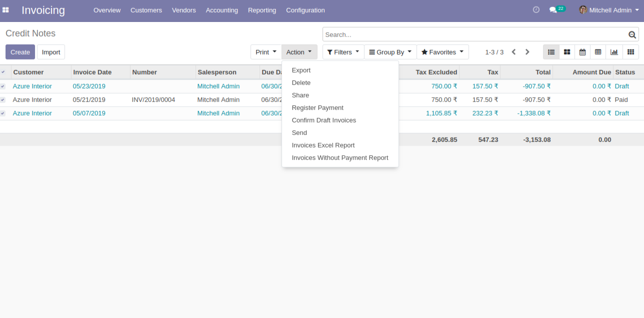This screenshot has width=644, height=318.
Task: Click the 1-3 / 3 pager text
Action: (494, 52)
